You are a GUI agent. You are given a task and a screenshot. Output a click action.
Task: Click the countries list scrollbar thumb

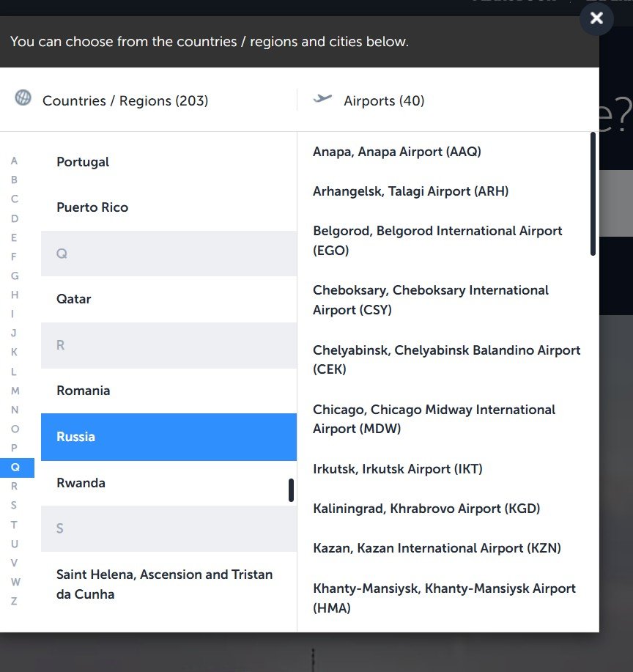pos(291,490)
